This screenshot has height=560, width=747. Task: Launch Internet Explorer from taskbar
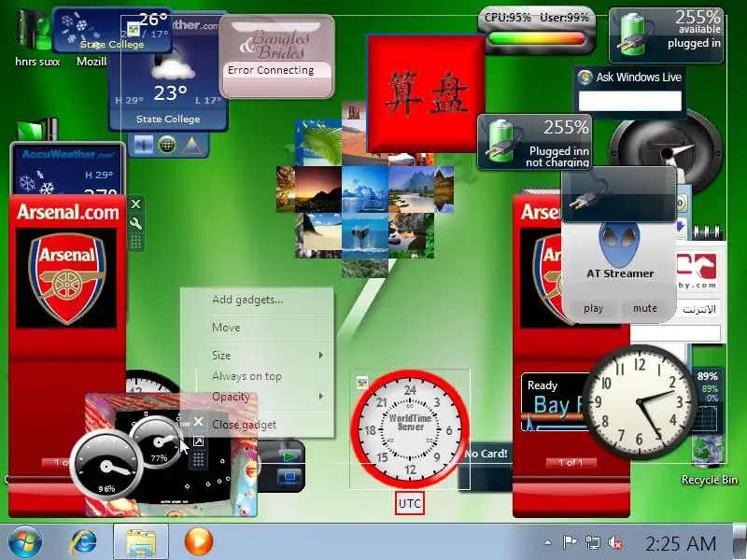83,542
